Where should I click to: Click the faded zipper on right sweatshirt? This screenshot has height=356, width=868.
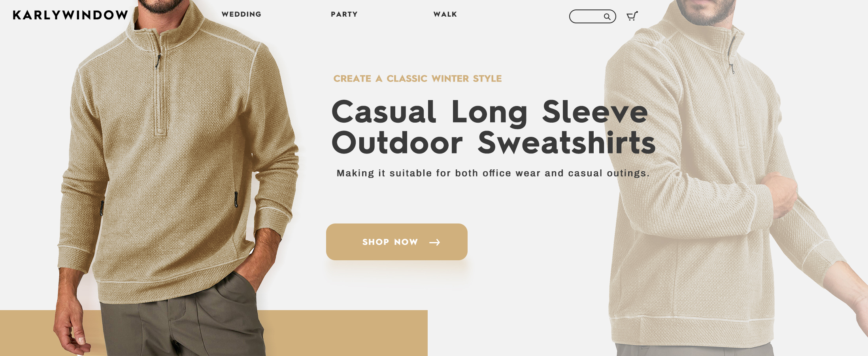pyautogui.click(x=732, y=68)
